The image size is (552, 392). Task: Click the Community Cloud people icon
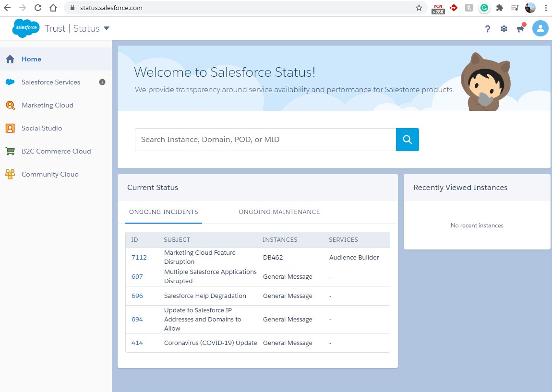10,174
